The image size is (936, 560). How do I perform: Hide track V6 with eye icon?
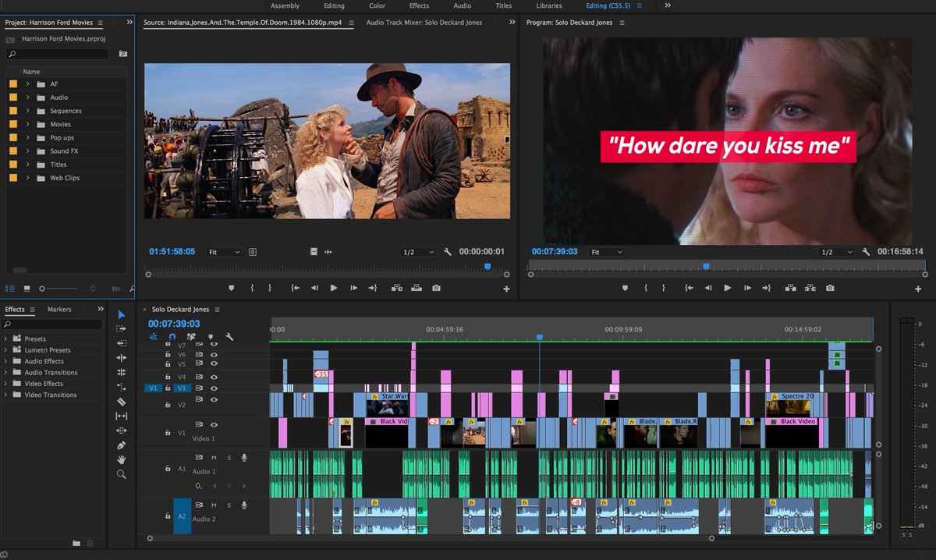(214, 354)
